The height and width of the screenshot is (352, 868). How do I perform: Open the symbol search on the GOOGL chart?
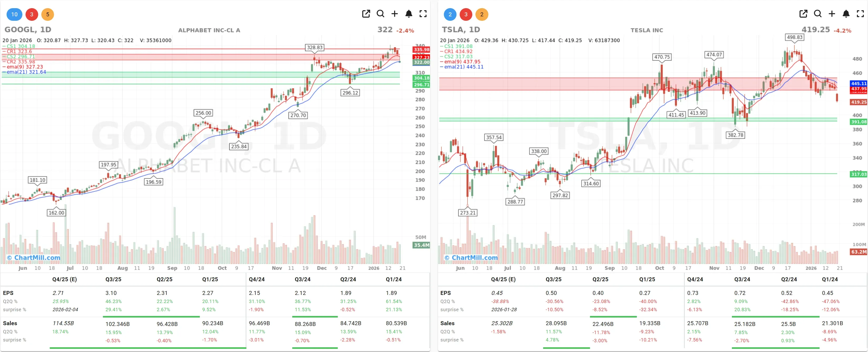(380, 14)
